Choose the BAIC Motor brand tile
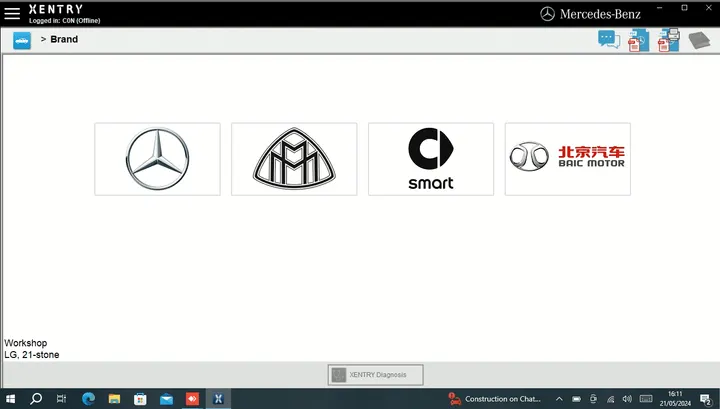This screenshot has width=720, height=409. (x=568, y=159)
